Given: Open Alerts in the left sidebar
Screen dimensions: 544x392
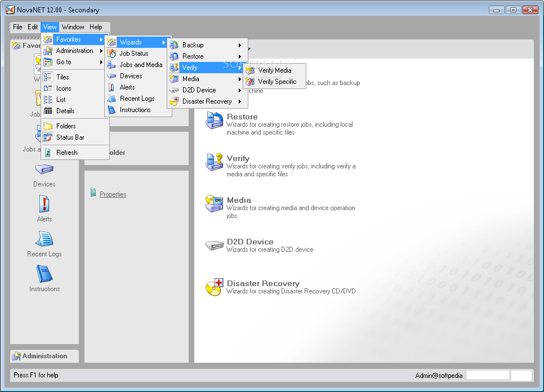Looking at the screenshot, I should pos(44,209).
